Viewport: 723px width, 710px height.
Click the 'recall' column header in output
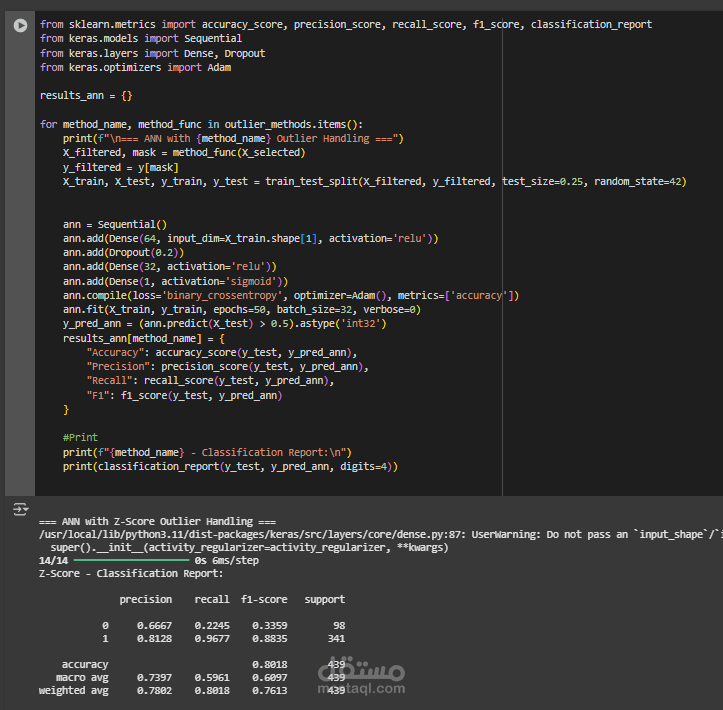pyautogui.click(x=212, y=599)
